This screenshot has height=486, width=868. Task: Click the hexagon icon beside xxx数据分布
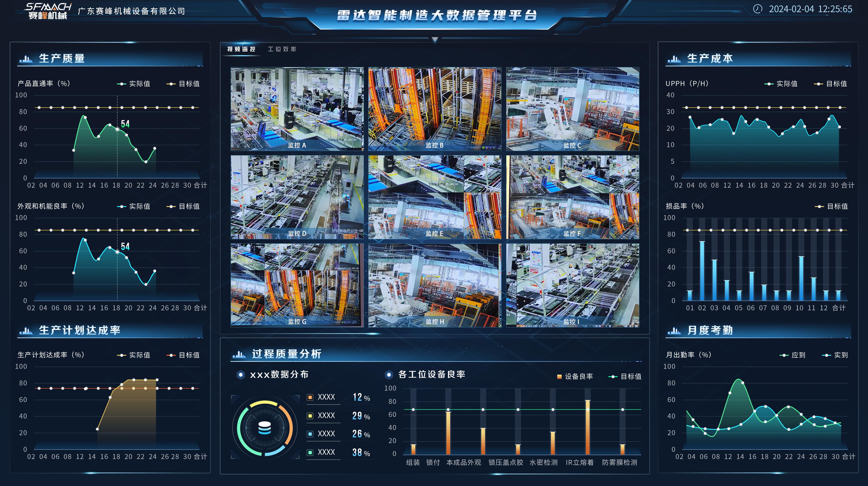click(241, 375)
